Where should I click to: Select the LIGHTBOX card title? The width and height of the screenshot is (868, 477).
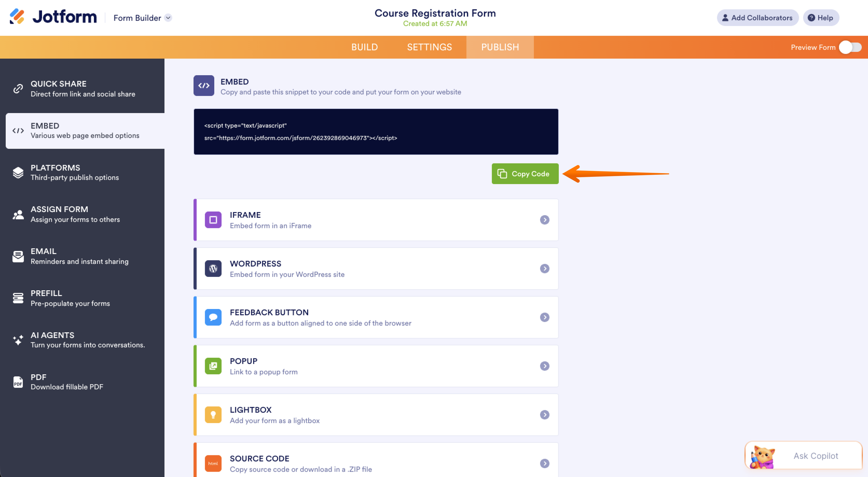click(251, 410)
